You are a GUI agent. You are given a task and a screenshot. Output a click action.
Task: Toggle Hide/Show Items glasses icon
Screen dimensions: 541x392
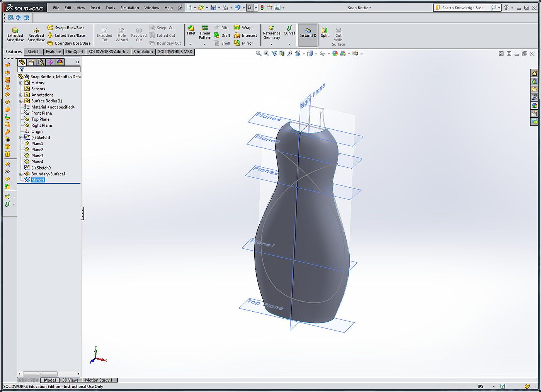pyautogui.click(x=322, y=54)
